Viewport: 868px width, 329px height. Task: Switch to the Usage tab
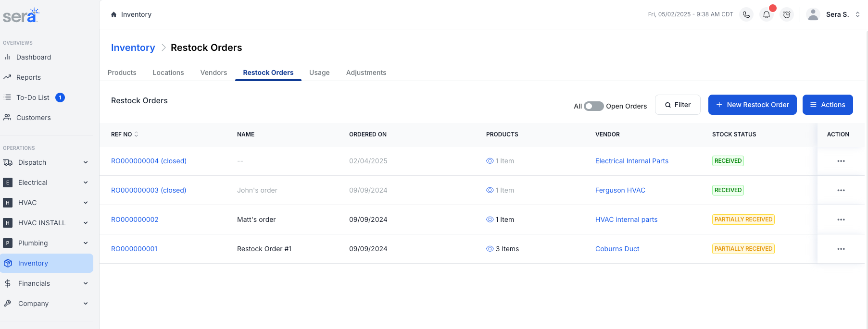click(319, 73)
